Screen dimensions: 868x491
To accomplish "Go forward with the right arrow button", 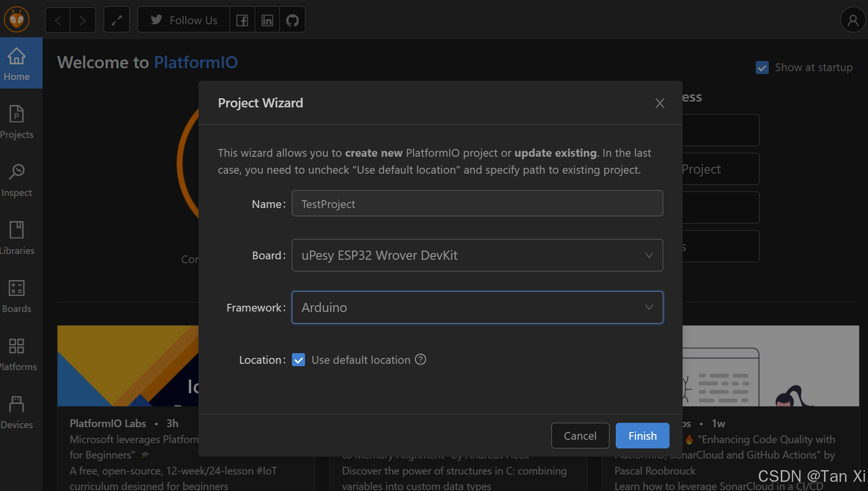I will click(83, 20).
